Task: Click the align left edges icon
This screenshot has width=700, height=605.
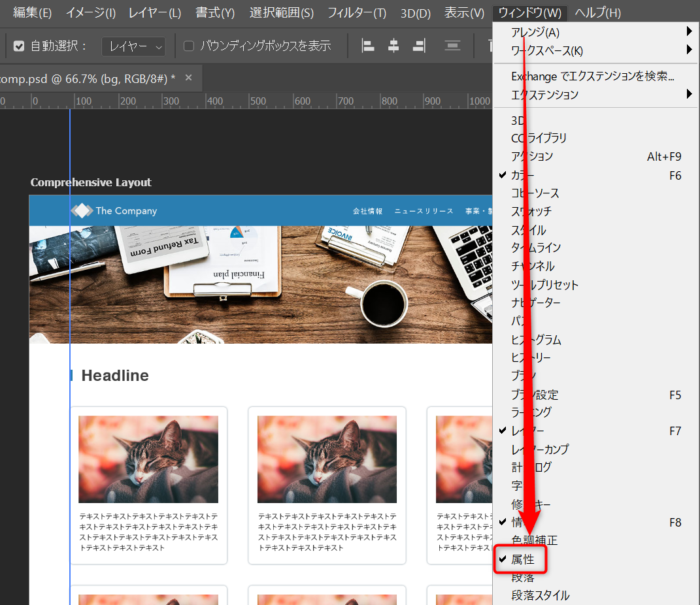Action: coord(367,46)
